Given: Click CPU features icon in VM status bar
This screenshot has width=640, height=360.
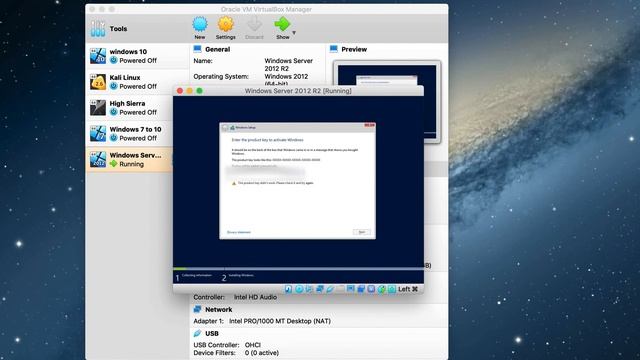Looking at the screenshot, I should (x=371, y=289).
